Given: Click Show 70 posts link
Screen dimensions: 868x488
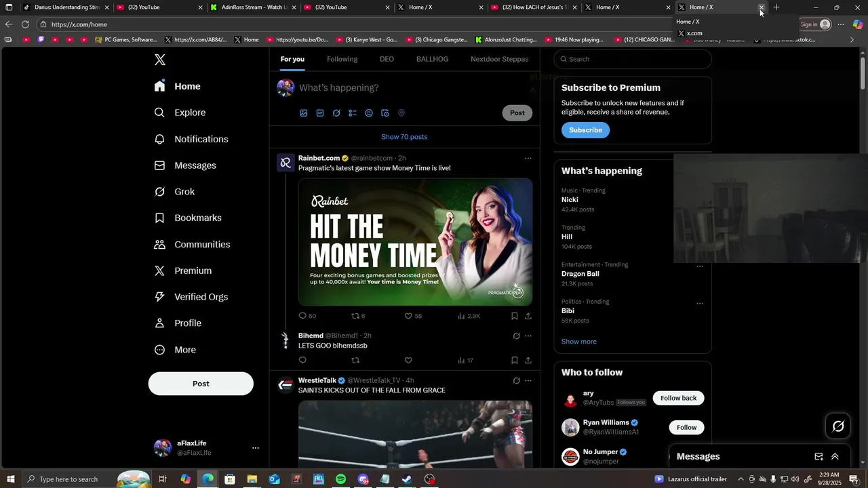Looking at the screenshot, I should tap(404, 137).
